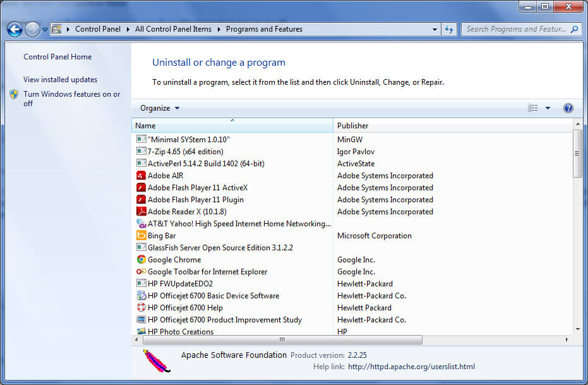Click the Hewlett Packard publisher of Officejet Help
This screenshot has width=588, height=385.
coord(364,308)
